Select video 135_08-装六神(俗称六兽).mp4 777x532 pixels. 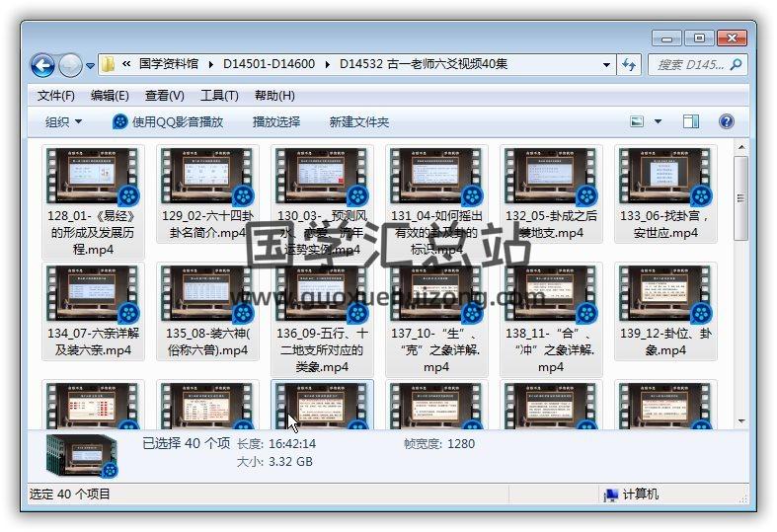click(x=207, y=311)
